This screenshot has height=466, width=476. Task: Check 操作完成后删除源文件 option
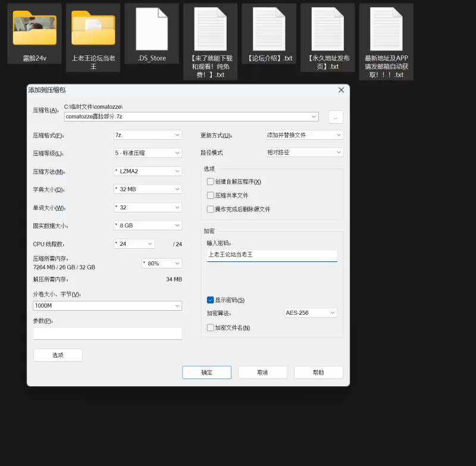coord(210,209)
